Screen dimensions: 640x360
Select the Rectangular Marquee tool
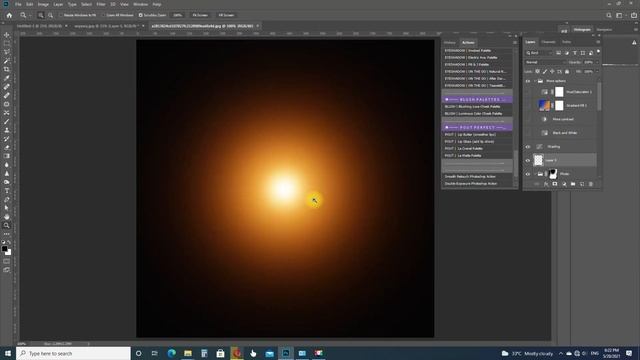(7, 44)
